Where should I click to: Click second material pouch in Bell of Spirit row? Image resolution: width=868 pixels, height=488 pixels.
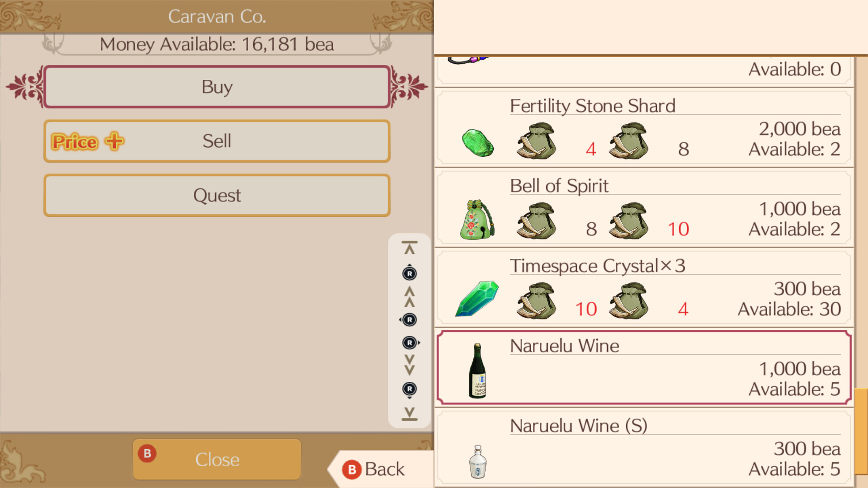pyautogui.click(x=628, y=221)
